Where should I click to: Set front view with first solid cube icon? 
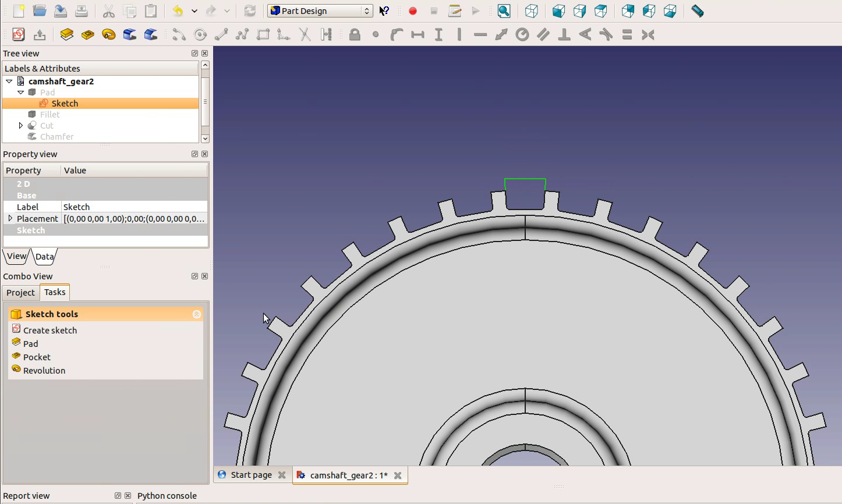click(558, 11)
